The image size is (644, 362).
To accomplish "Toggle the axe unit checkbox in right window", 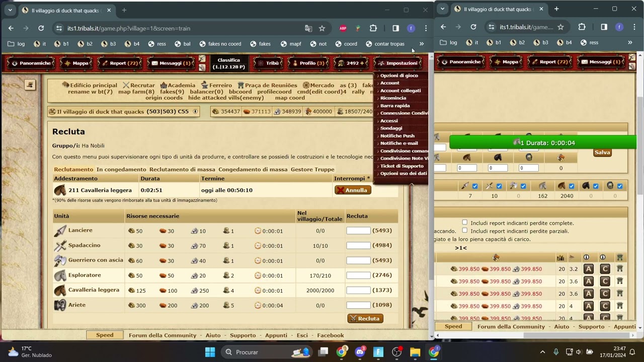I will (523, 186).
